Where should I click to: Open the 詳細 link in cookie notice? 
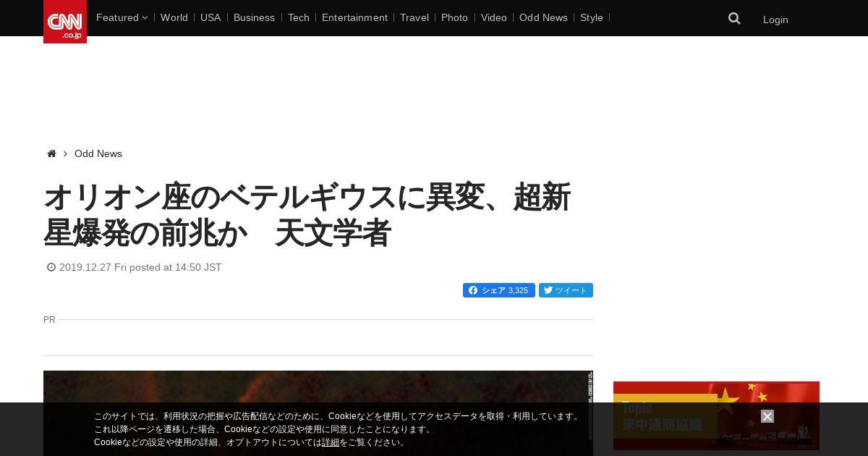(331, 442)
